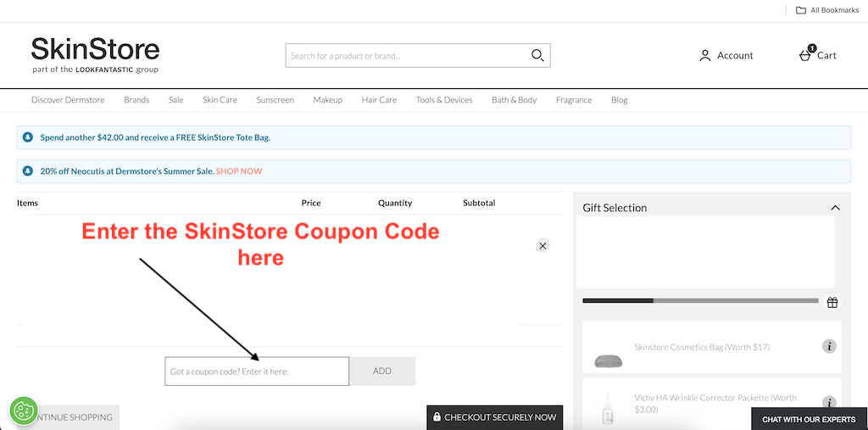868x430 pixels.
Task: Open the cart basket icon
Action: [805, 55]
